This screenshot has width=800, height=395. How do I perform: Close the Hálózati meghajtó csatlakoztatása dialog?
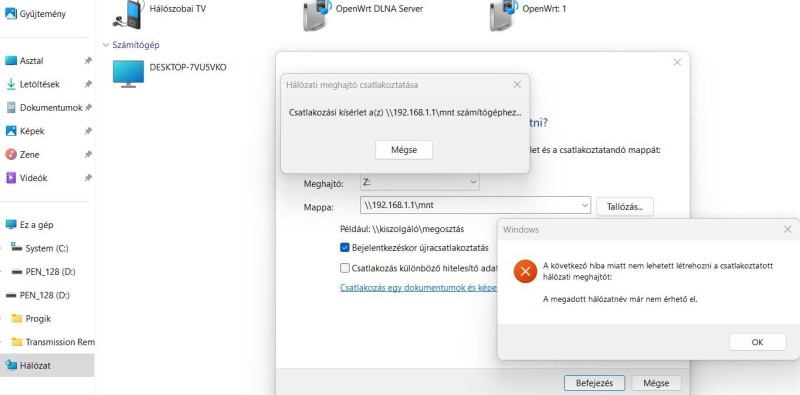[x=517, y=85]
